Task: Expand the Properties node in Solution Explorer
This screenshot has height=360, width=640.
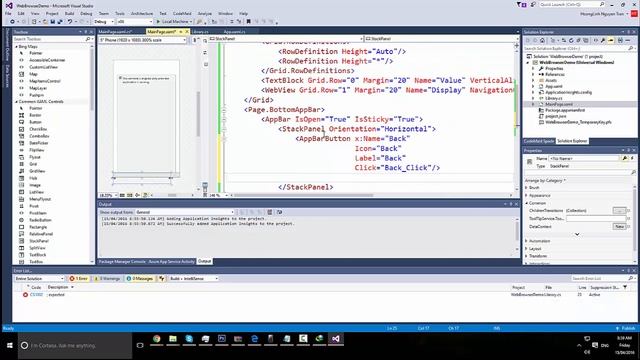Action: tap(533, 69)
